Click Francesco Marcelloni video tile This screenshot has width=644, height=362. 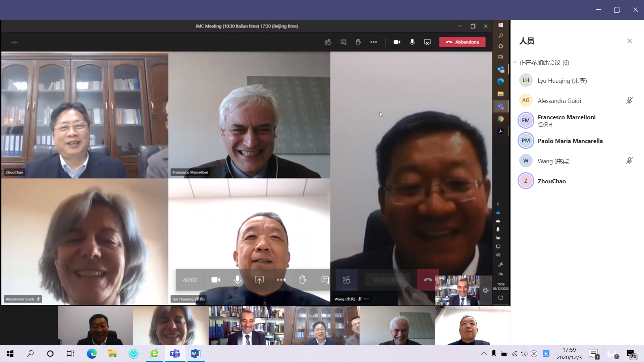tap(249, 115)
